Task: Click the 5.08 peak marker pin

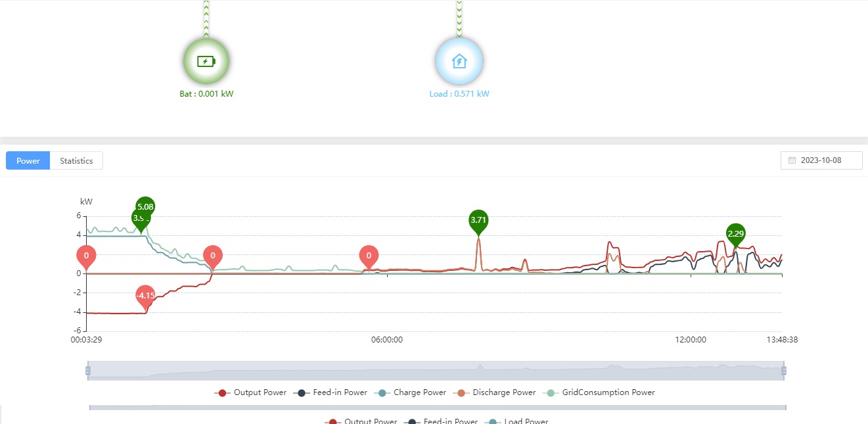Action: [x=145, y=206]
